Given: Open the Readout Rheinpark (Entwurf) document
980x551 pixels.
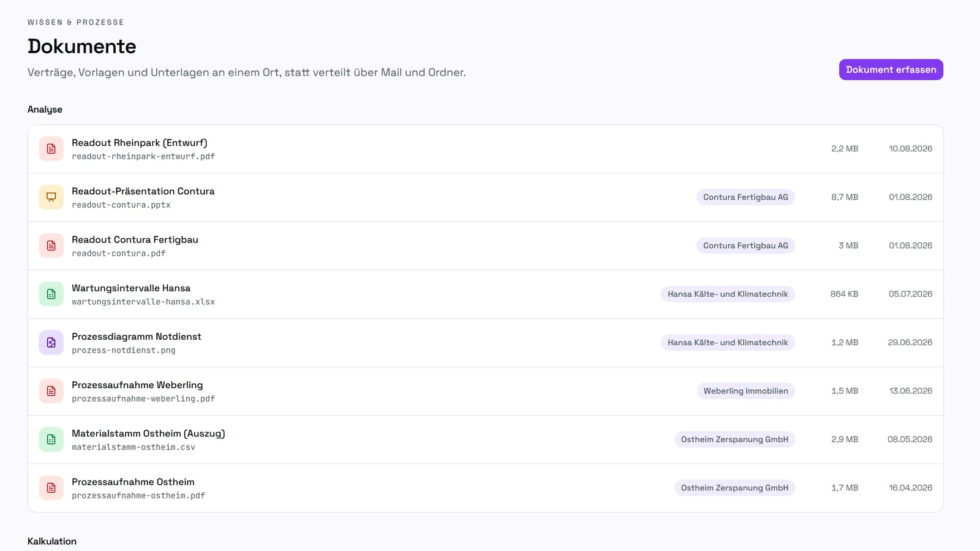Looking at the screenshot, I should (x=140, y=143).
